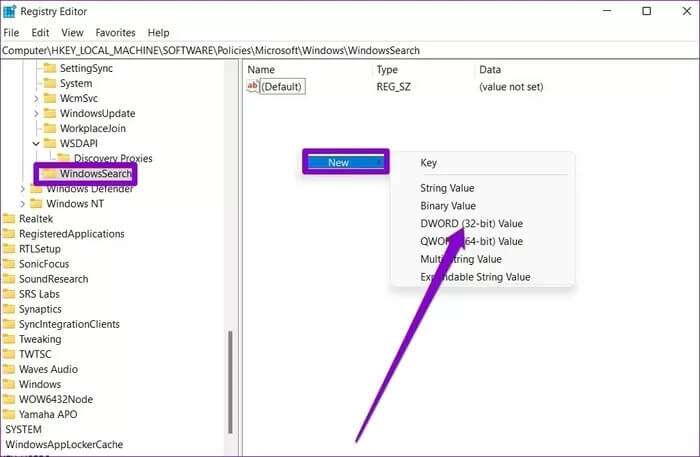
Task: Choose String Value from the submenu
Action: click(447, 188)
